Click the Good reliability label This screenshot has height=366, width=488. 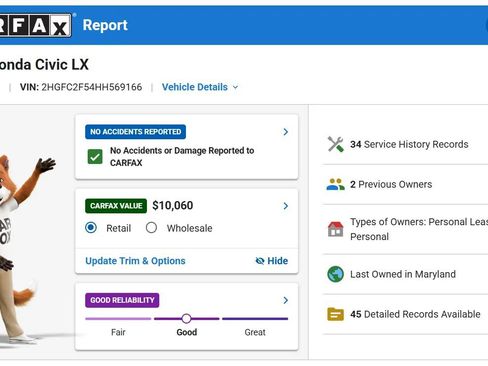click(x=187, y=332)
